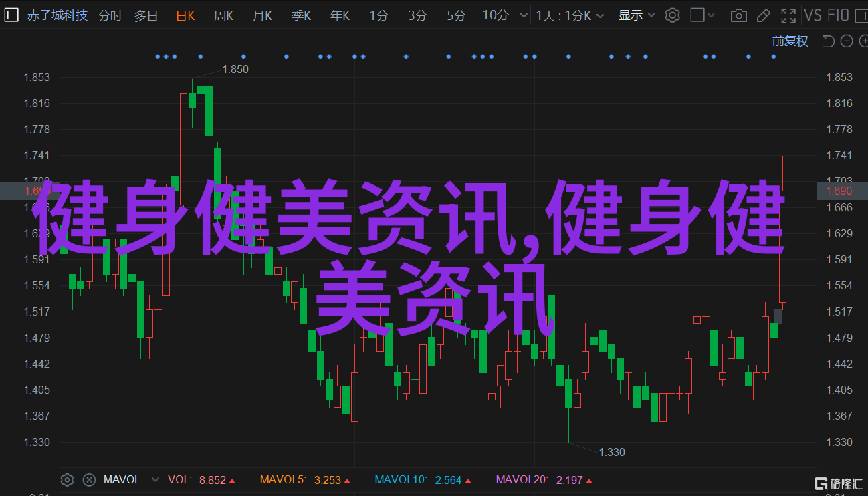Toggle the layout square box
Image resolution: width=868 pixels, height=496 pixels.
coord(697,15)
